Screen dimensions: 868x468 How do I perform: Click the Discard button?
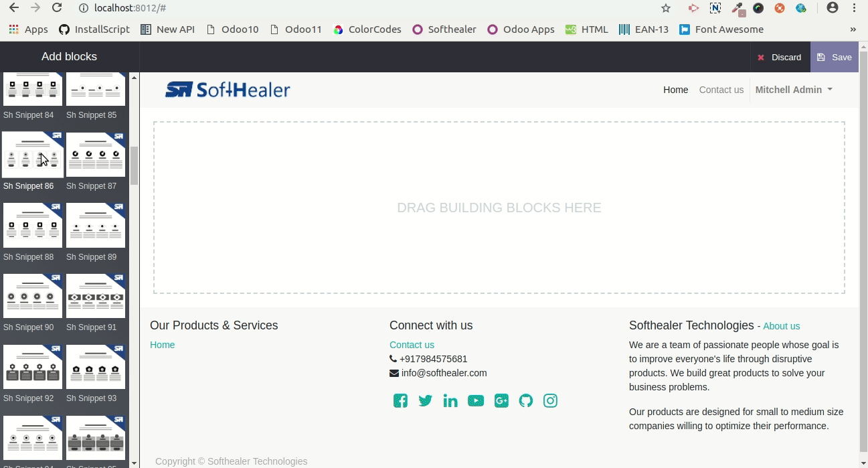pos(780,57)
